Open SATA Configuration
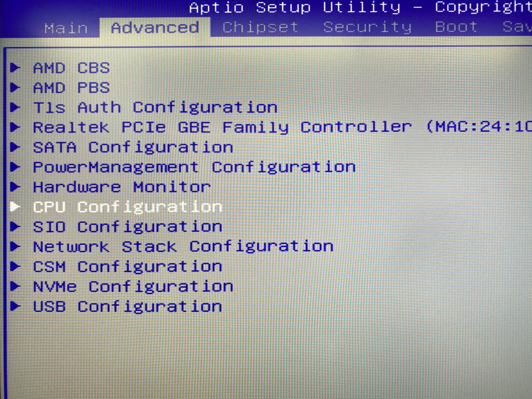This screenshot has width=532, height=399. 132,147
